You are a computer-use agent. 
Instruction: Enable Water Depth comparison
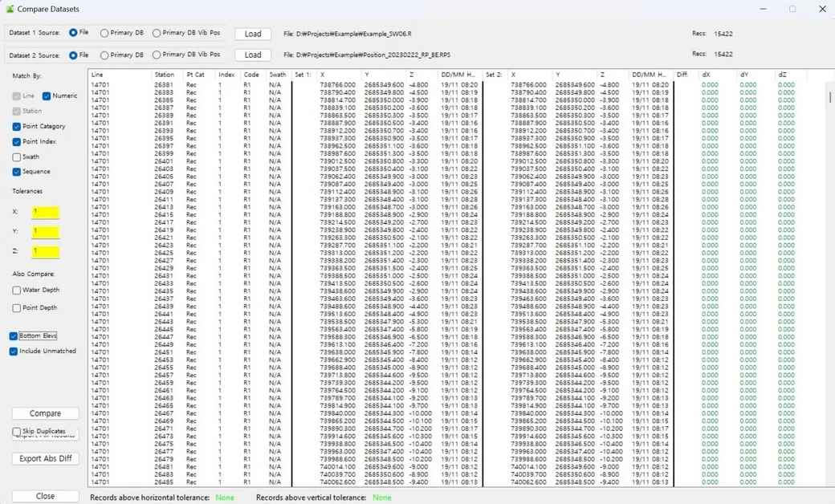(17, 291)
